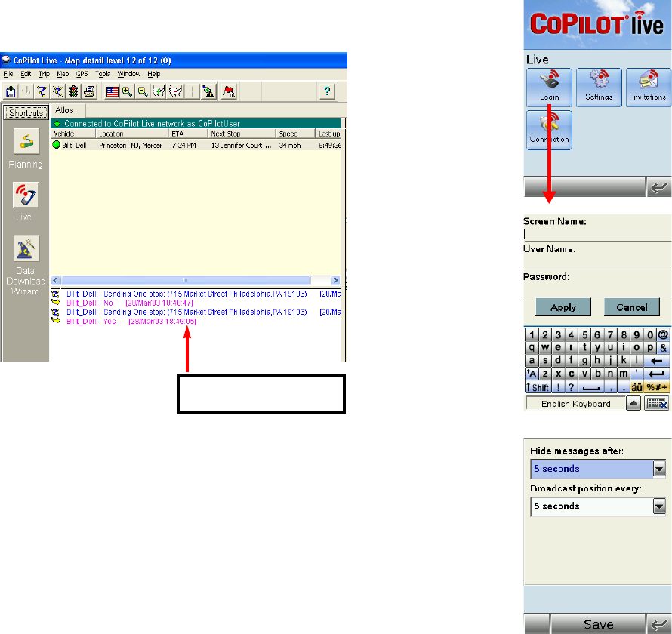
Task: Launch the Data Download Wizard shortcut
Action: (x=26, y=248)
